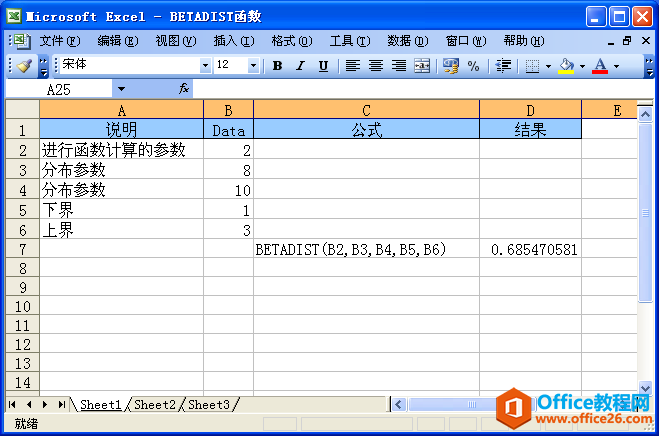
Task: Click the Decrease Indent icon
Action: point(503,66)
